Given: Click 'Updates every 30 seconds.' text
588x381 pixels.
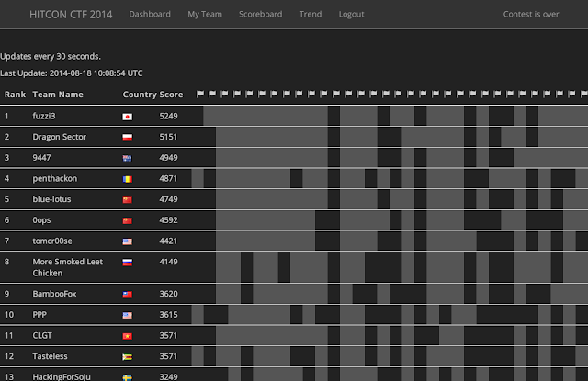Looking at the screenshot, I should pos(51,57).
